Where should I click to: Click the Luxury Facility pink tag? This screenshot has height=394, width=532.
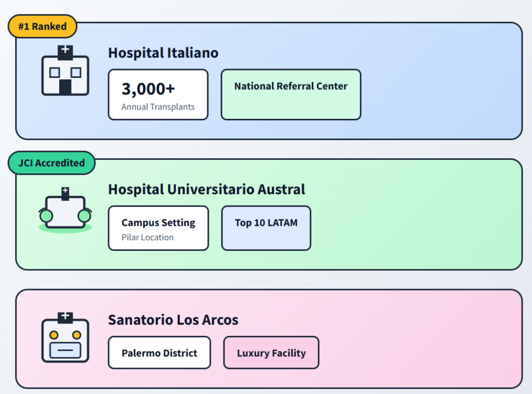271,353
